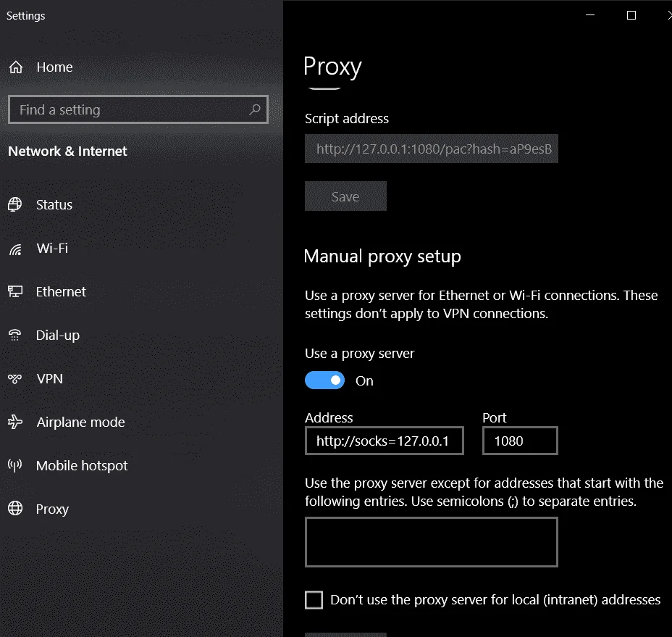Click the Find a setting search box
Viewport: 672px width, 637px height.
[x=138, y=110]
